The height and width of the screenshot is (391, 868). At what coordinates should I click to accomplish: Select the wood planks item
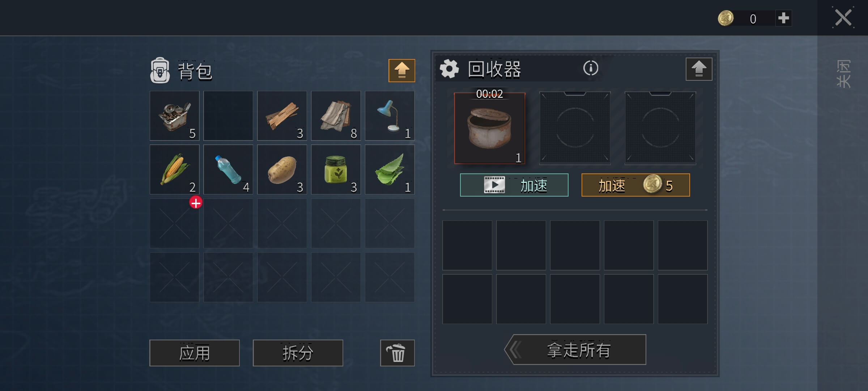click(x=282, y=116)
